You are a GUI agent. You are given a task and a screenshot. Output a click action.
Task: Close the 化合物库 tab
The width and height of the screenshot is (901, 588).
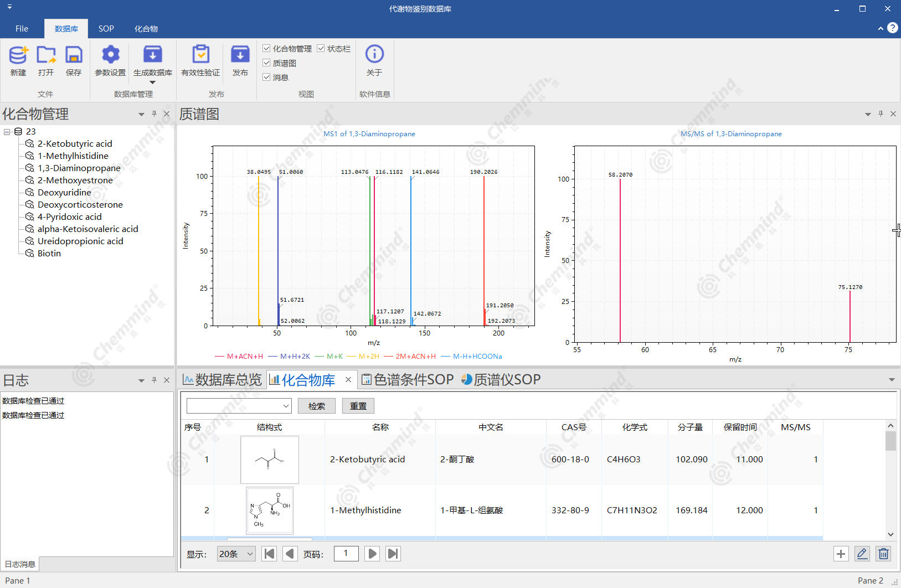[x=348, y=379]
